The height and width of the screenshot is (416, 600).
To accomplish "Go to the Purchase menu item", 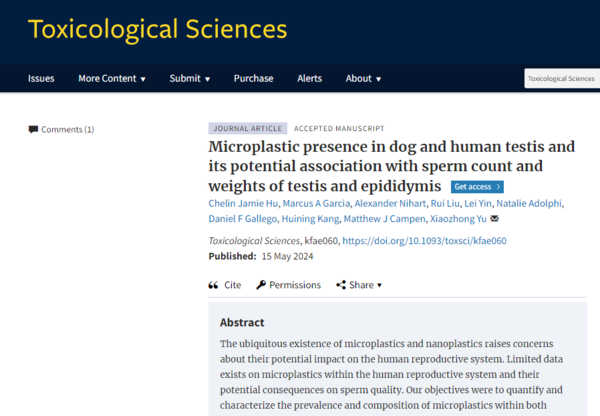I will point(253,78).
